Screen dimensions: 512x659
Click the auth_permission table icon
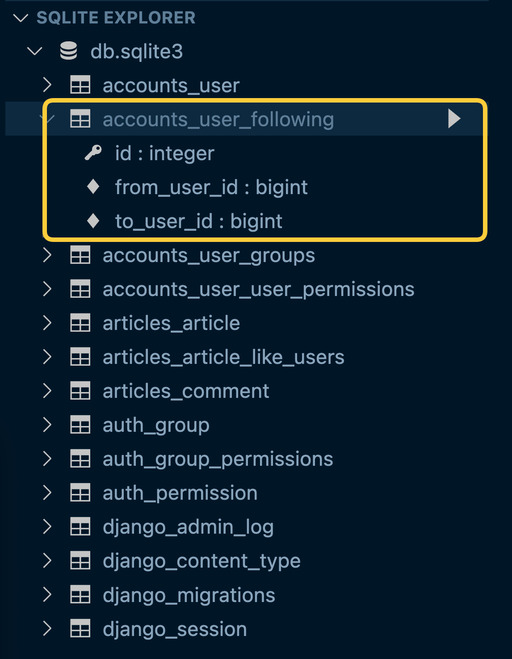[x=80, y=493]
